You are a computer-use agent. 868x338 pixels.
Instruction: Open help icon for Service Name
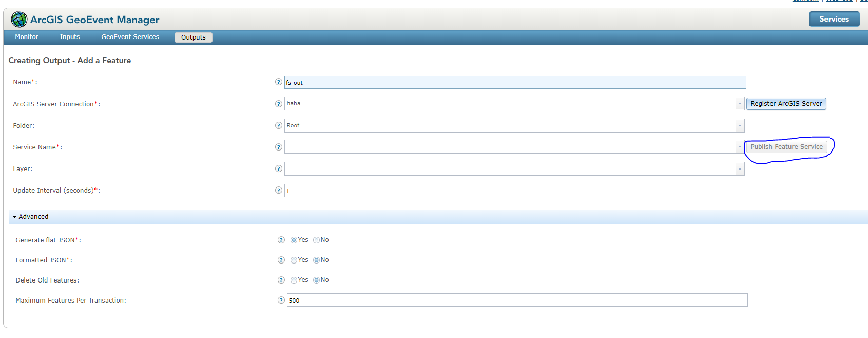[x=279, y=147]
